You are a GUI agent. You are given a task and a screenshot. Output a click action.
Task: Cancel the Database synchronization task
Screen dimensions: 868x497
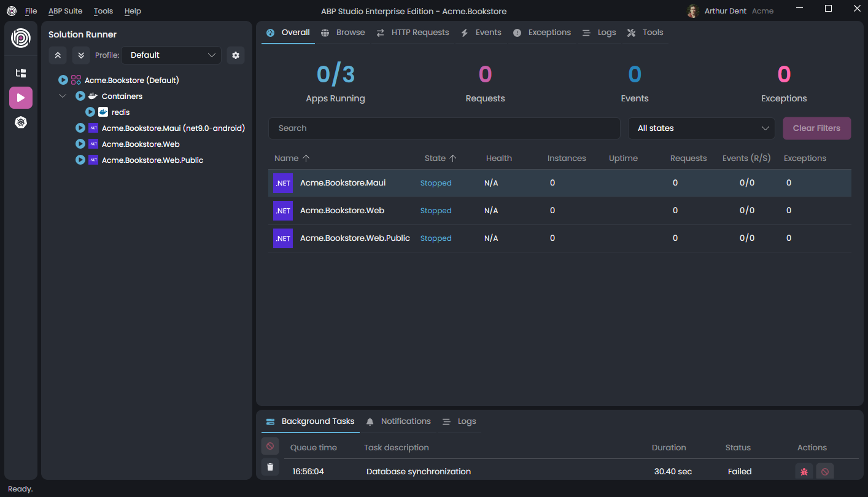[x=825, y=471]
